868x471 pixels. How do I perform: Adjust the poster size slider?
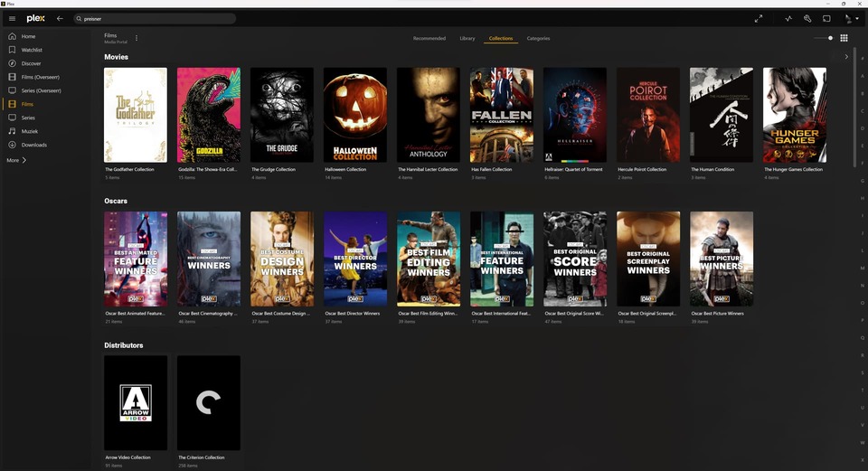pos(823,38)
